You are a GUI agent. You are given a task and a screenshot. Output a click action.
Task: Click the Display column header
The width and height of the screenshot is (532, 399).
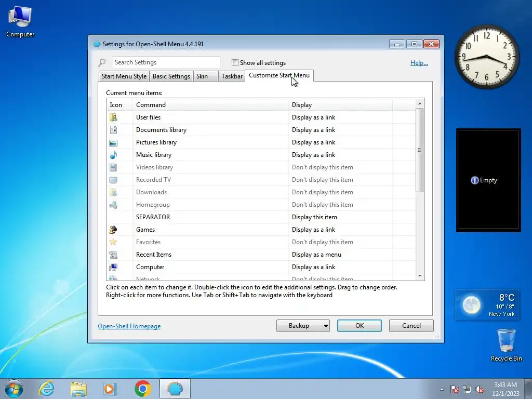point(341,105)
